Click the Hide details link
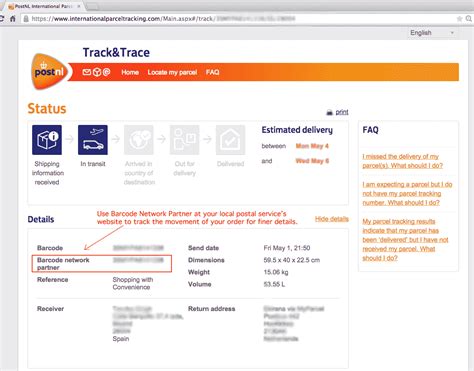The height and width of the screenshot is (371, 474). [332, 219]
